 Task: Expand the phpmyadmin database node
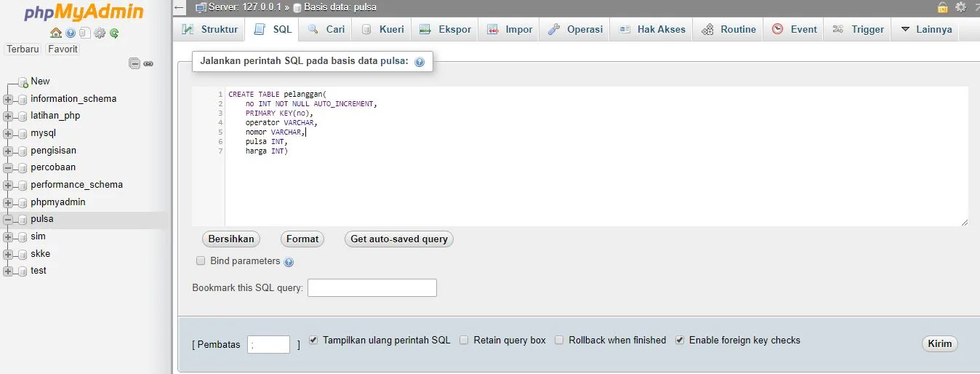tap(8, 202)
